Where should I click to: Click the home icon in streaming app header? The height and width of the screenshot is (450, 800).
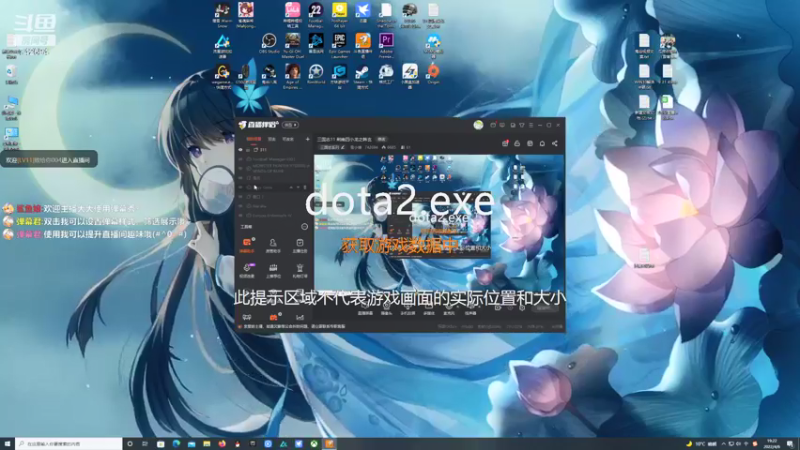click(542, 143)
